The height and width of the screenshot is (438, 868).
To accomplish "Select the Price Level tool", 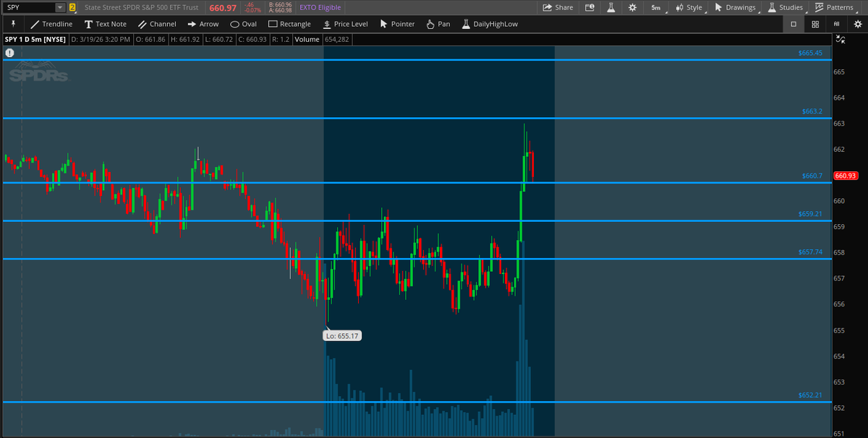I will [x=345, y=23].
